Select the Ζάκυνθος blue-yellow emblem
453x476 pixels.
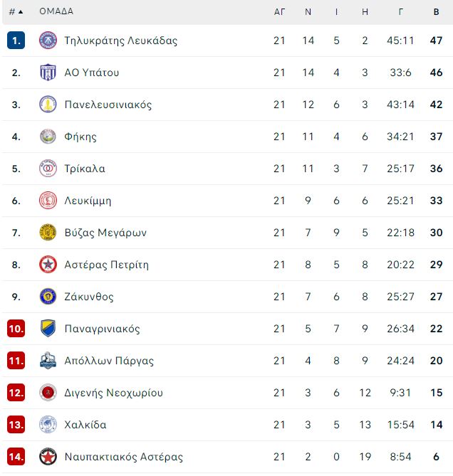(48, 296)
